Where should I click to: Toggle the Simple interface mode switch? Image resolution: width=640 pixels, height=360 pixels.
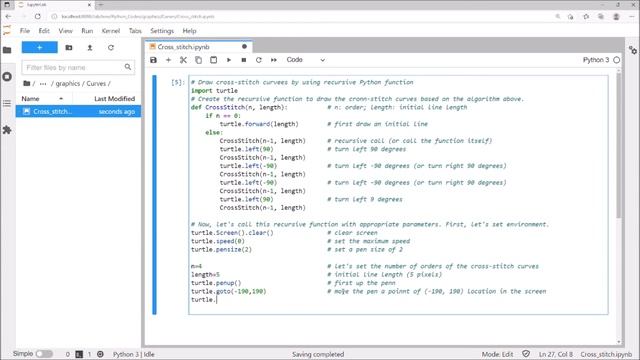pyautogui.click(x=44, y=354)
